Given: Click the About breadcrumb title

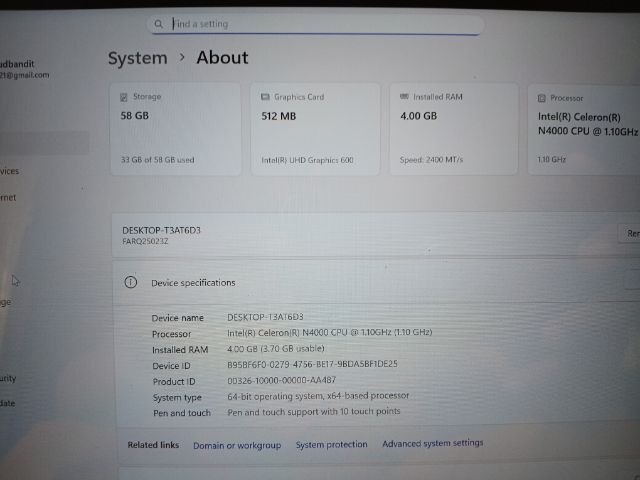Looking at the screenshot, I should [x=222, y=58].
